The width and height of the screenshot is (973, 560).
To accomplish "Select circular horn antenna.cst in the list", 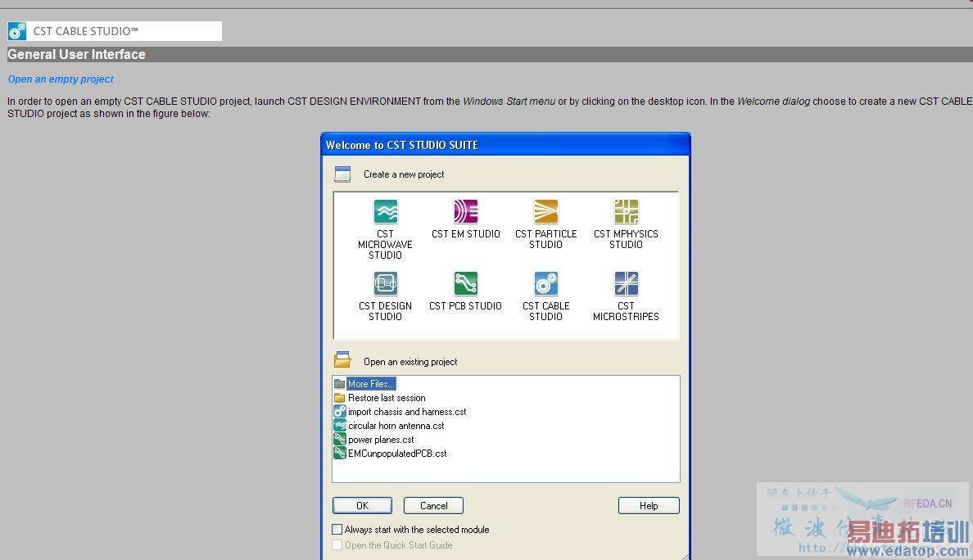I will point(396,426).
